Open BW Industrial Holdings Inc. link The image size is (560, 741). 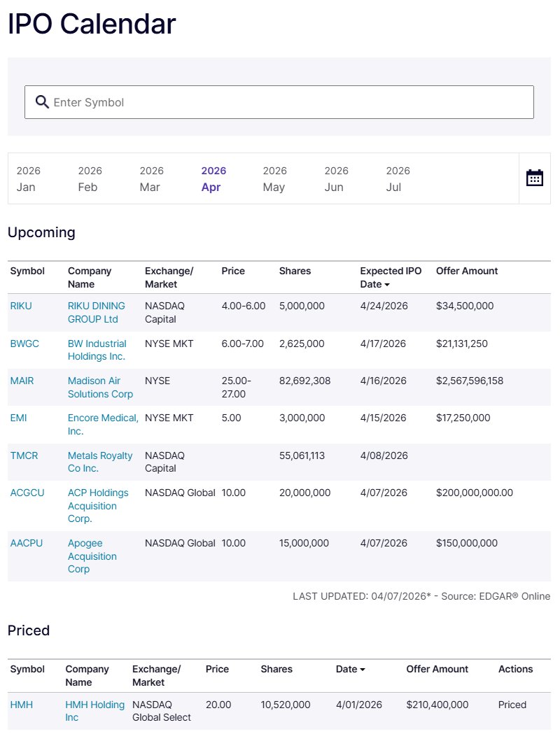click(97, 350)
